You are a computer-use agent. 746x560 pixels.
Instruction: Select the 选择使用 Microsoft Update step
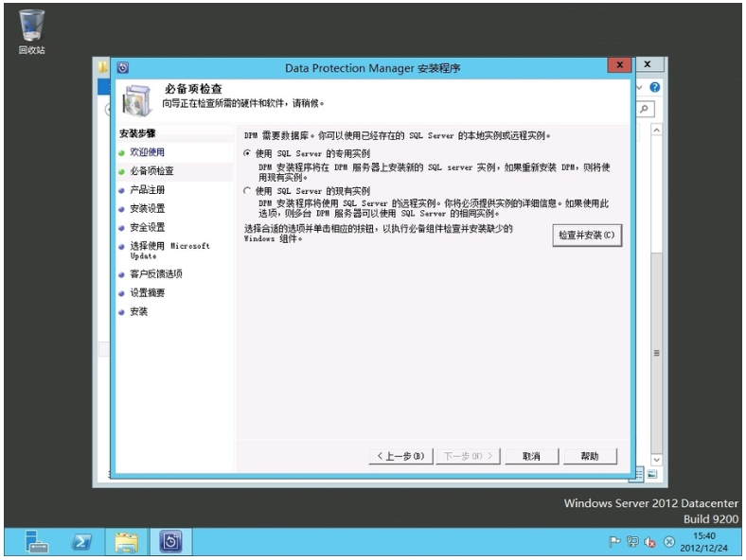click(x=169, y=251)
